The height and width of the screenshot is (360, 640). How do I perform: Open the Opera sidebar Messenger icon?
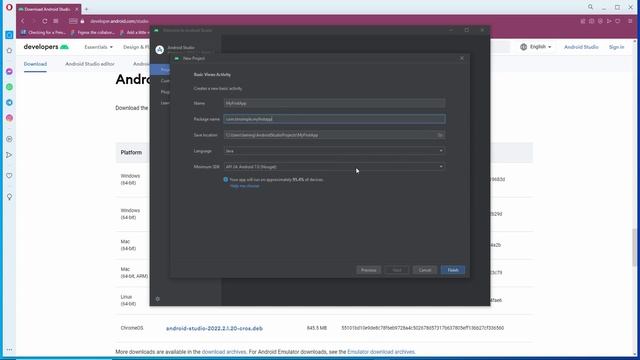tap(9, 71)
